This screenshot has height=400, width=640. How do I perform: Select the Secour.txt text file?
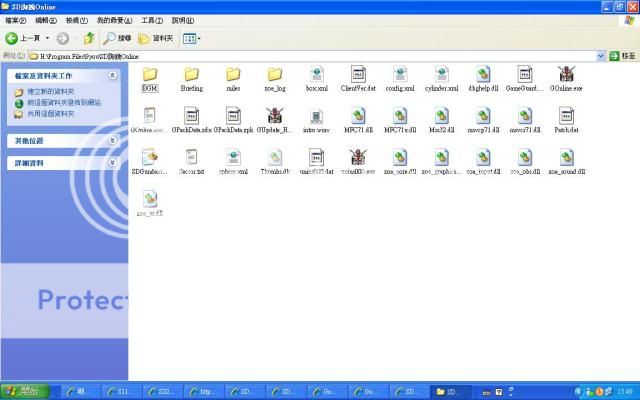click(x=191, y=157)
